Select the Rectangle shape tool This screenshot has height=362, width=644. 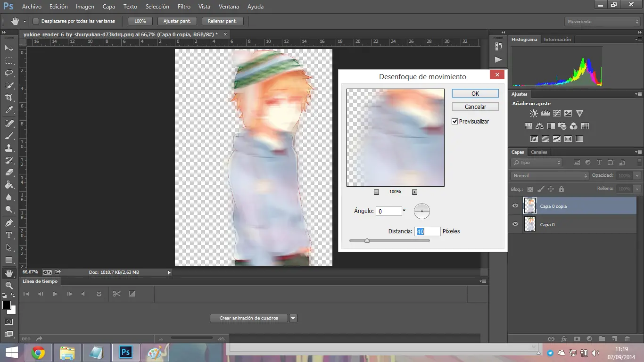pos(9,260)
